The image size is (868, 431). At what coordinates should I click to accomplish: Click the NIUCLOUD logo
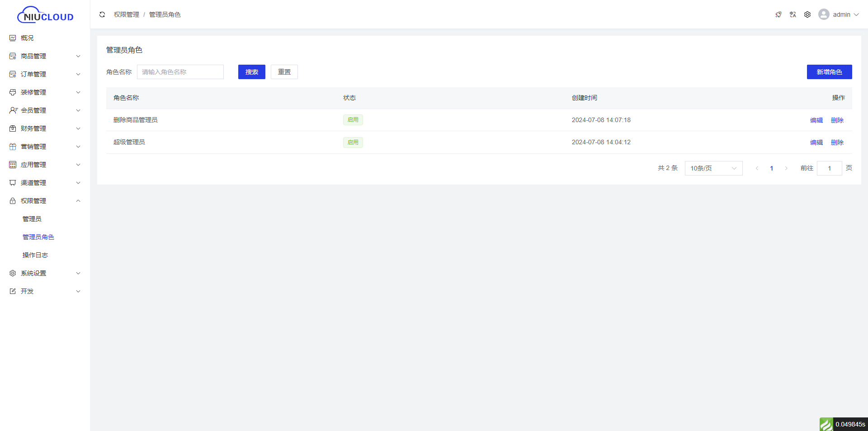(45, 15)
